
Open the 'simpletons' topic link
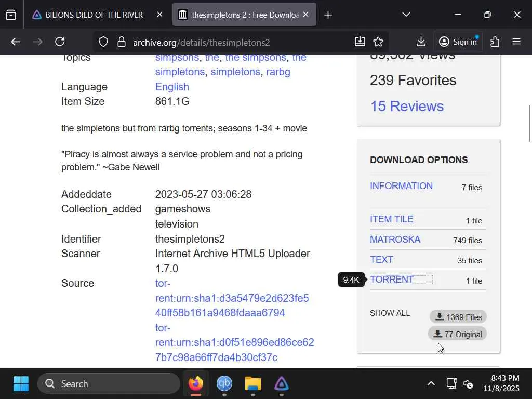[235, 72]
